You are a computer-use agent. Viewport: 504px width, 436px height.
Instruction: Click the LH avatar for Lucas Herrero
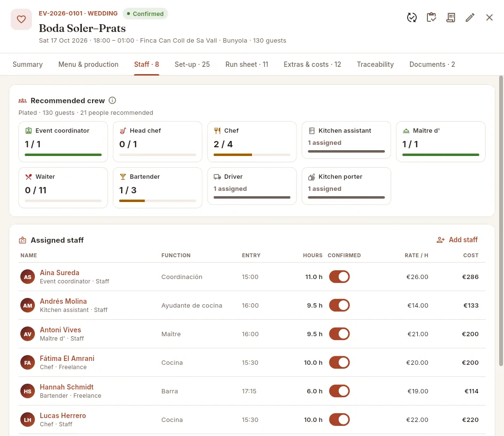[28, 420]
